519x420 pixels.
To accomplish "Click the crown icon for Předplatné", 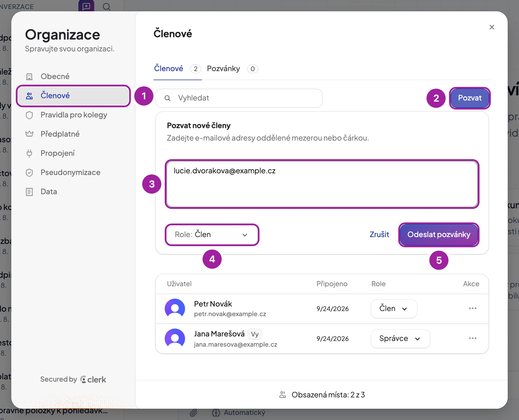I will pos(29,134).
